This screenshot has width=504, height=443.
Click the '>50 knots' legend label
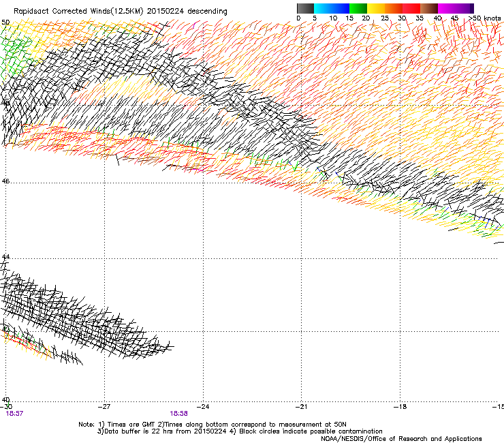(484, 18)
